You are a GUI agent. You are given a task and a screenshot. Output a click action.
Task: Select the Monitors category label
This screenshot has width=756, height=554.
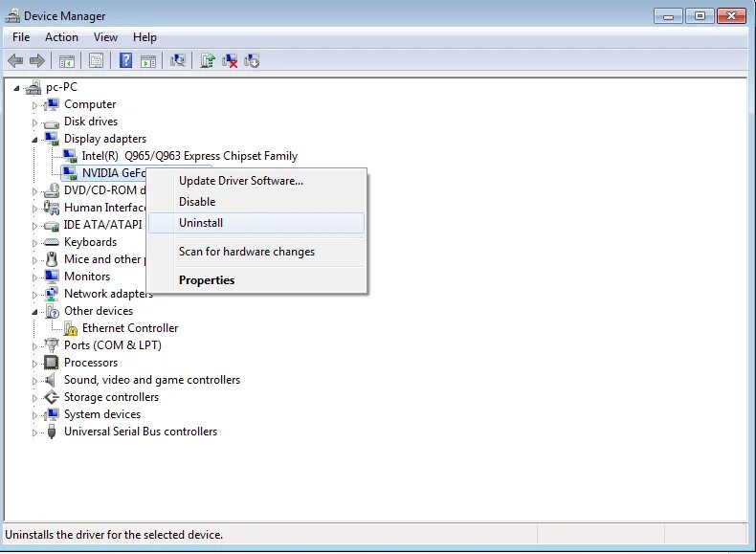pyautogui.click(x=87, y=277)
